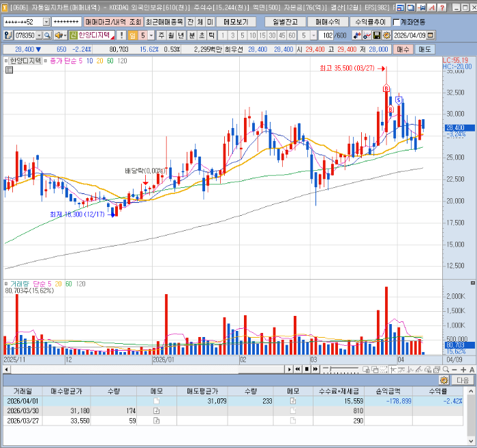The image size is (477, 448).
Task: Click the blue arrows tool icon
Action: tap(357, 35)
